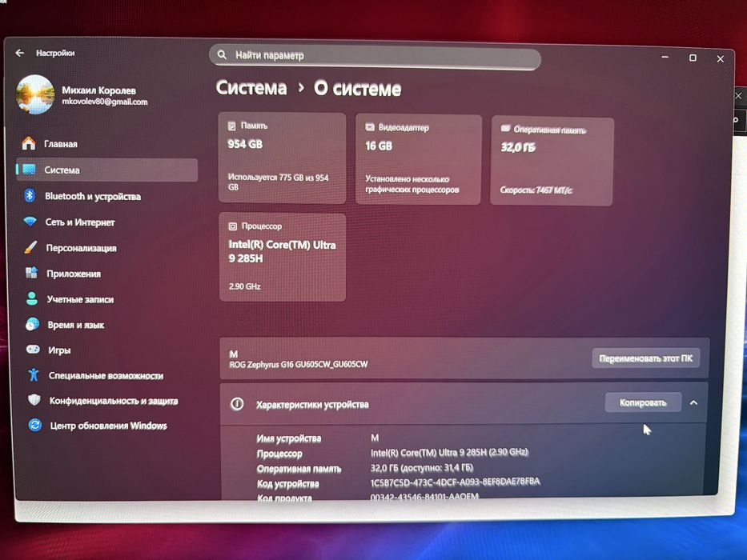Screen dimensions: 747x560
Task: Close the Settings window
Action: pos(721,58)
